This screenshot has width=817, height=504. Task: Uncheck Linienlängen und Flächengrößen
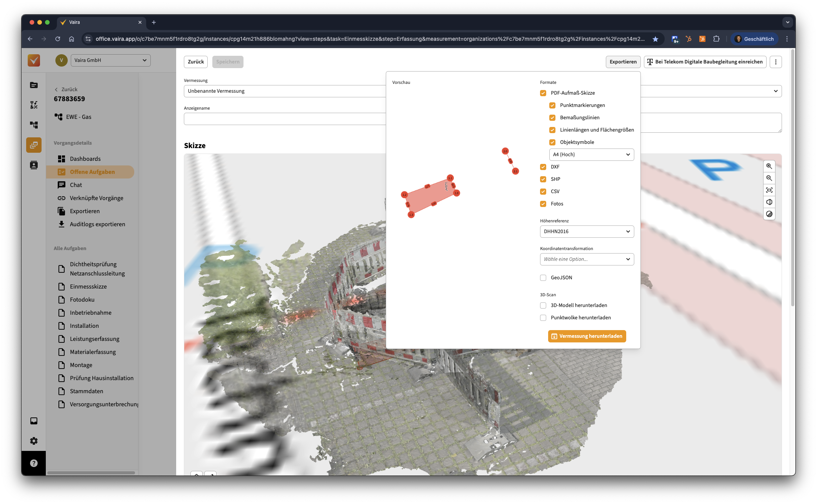552,130
